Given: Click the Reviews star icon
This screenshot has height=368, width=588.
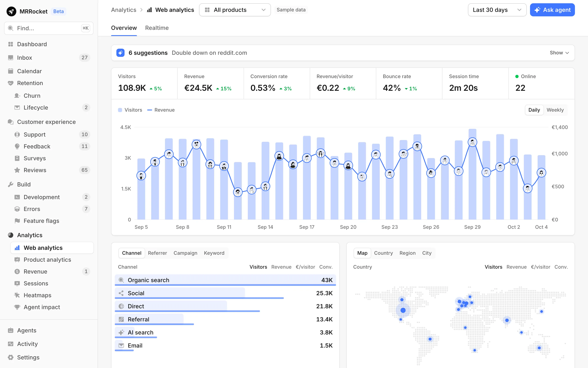Looking at the screenshot, I should (17, 170).
